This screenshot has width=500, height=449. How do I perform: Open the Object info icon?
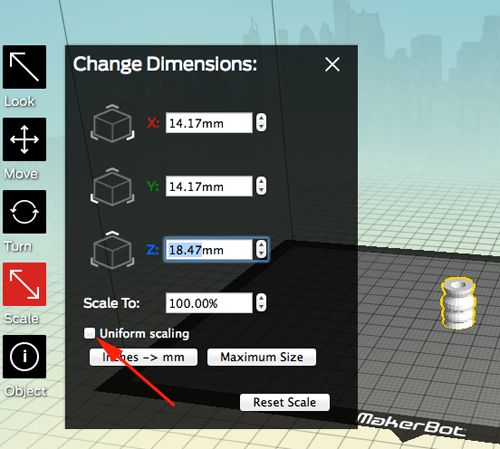[x=24, y=357]
